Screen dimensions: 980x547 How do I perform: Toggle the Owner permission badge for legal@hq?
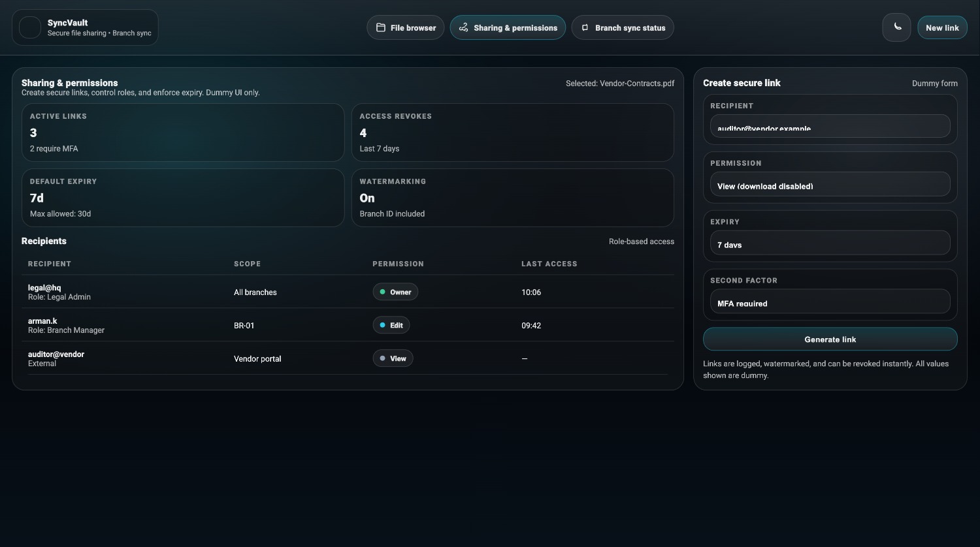395,292
